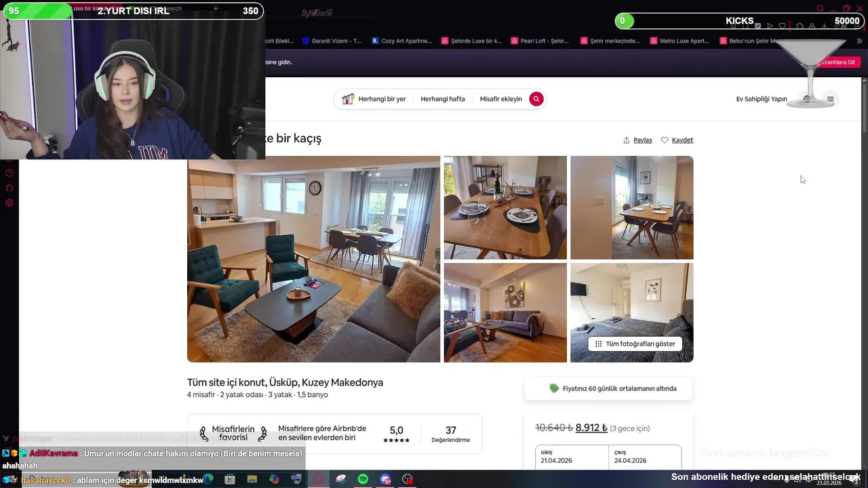This screenshot has width=868, height=488.
Task: Open Microsoft Edge from the taskbar
Action: click(208, 479)
